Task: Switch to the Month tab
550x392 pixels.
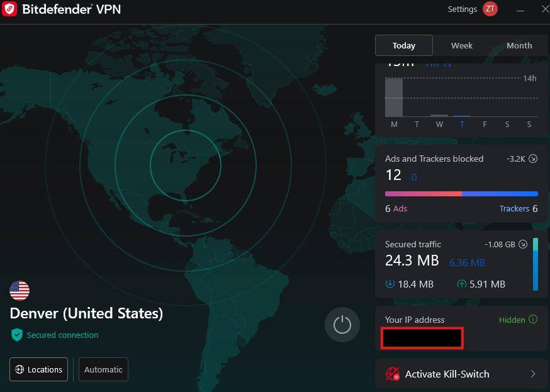Action: point(519,45)
